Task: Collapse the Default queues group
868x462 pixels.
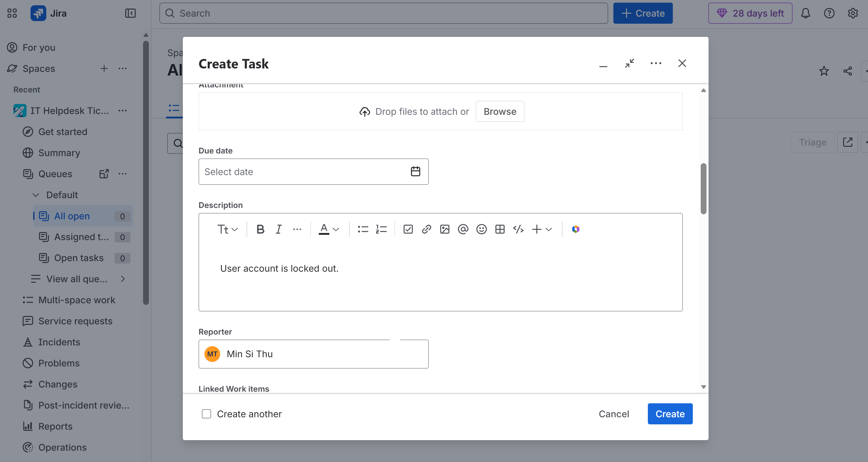Action: 36,195
